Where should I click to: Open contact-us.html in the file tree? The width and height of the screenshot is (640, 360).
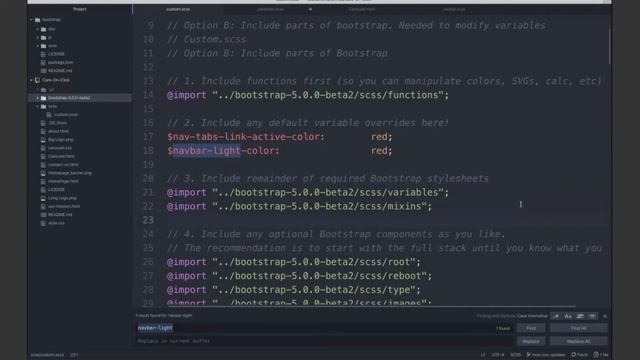[63, 164]
